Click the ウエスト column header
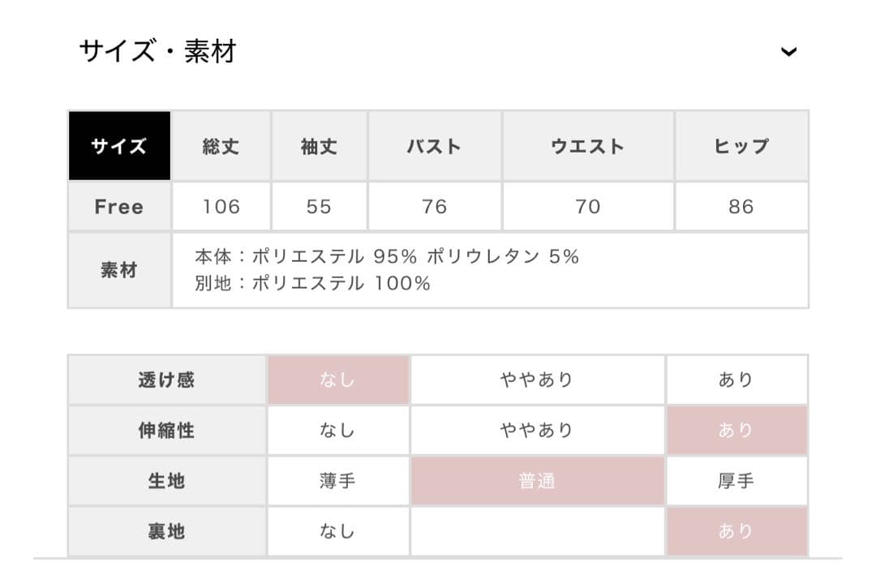 tap(587, 147)
